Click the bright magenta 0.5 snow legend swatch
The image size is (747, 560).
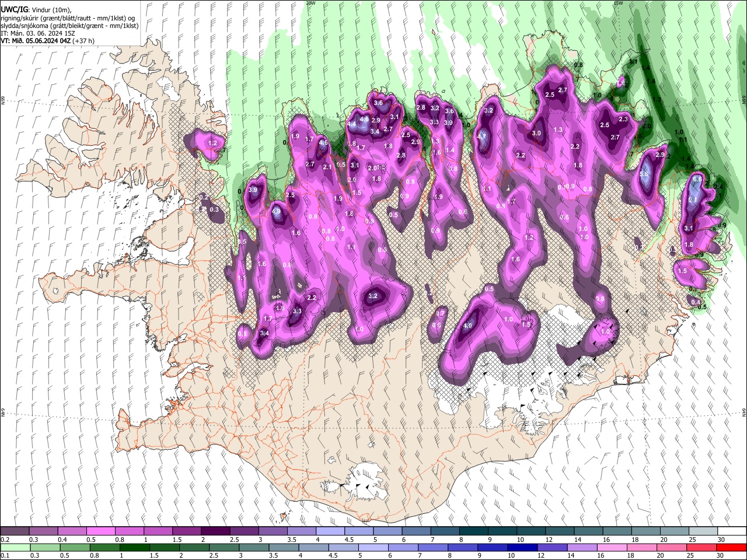click(x=100, y=531)
